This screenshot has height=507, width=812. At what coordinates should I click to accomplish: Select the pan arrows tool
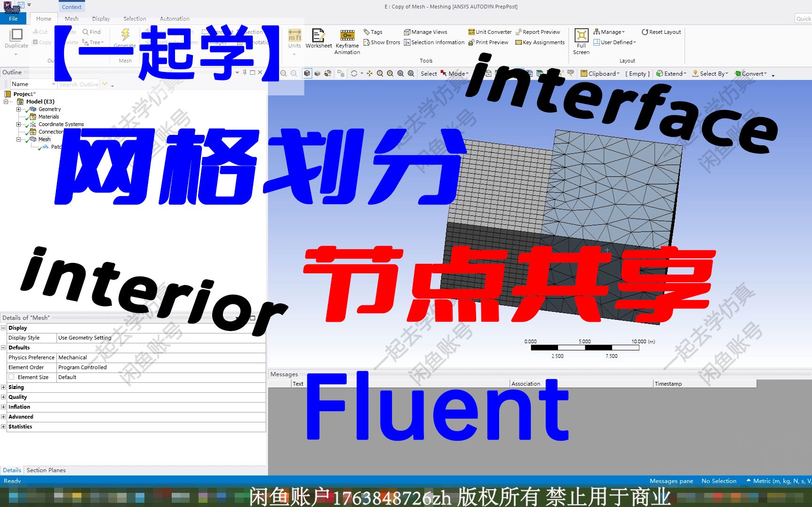[369, 73]
